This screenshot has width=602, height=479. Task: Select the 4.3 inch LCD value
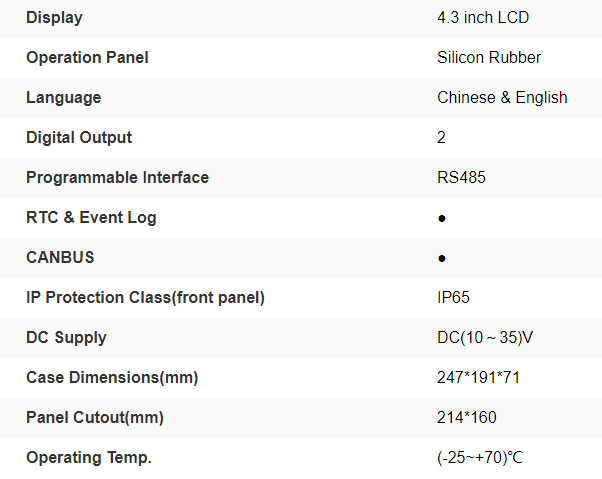(x=483, y=17)
